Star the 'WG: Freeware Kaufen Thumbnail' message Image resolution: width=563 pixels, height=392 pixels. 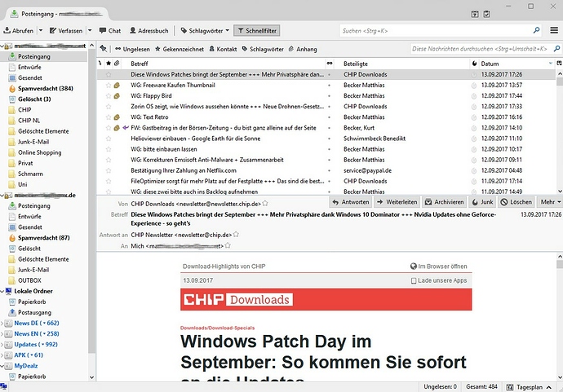pos(109,86)
